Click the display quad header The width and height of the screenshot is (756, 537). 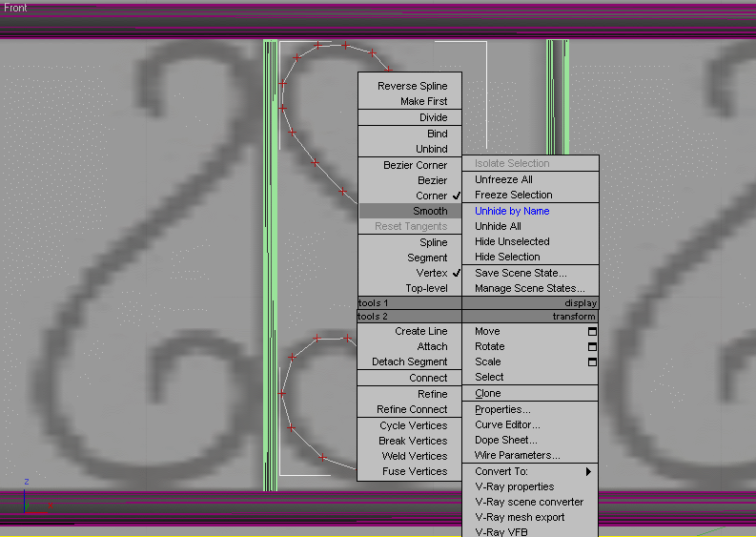click(x=530, y=303)
